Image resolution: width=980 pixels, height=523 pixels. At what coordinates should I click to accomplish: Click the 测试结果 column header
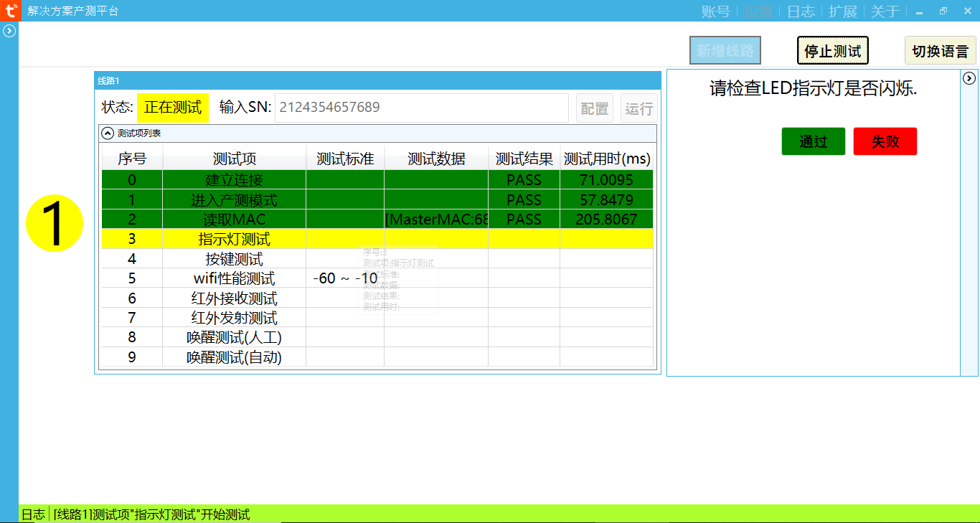[x=524, y=159]
